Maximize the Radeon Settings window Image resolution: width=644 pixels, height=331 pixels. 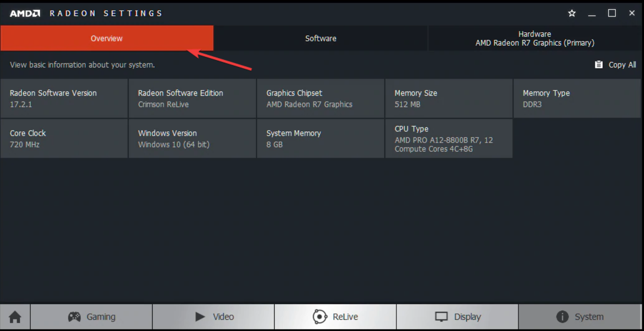612,13
